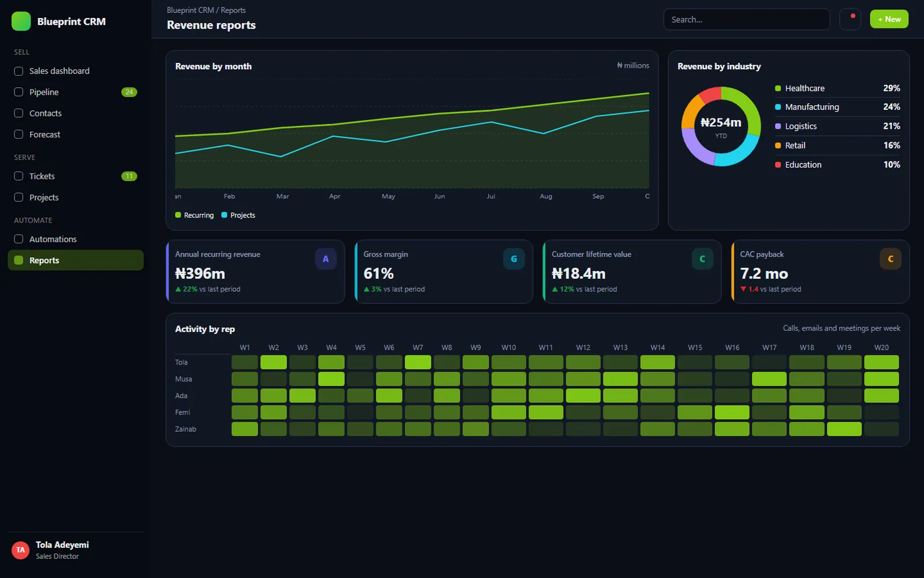This screenshot has height=578, width=924.
Task: Click Tola's W20 heatmap cell
Action: click(881, 362)
